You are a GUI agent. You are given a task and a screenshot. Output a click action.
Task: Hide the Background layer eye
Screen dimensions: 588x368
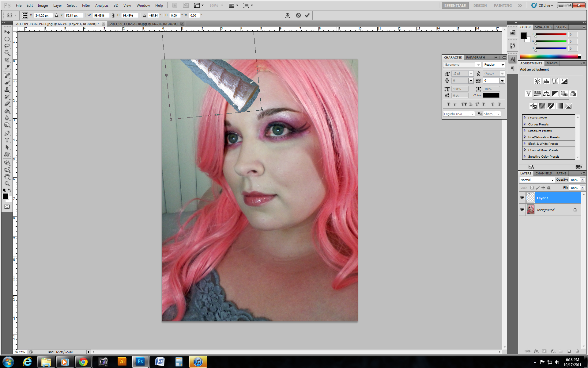522,209
